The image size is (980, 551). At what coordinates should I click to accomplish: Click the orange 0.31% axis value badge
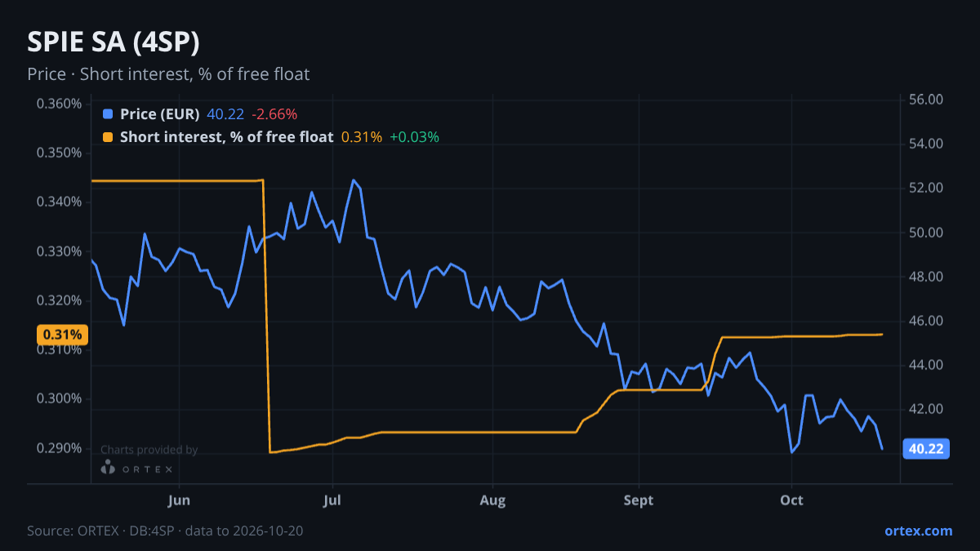[x=62, y=335]
